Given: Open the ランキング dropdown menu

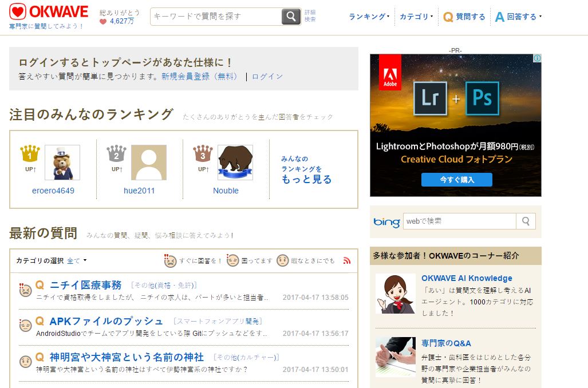Looking at the screenshot, I should point(369,17).
